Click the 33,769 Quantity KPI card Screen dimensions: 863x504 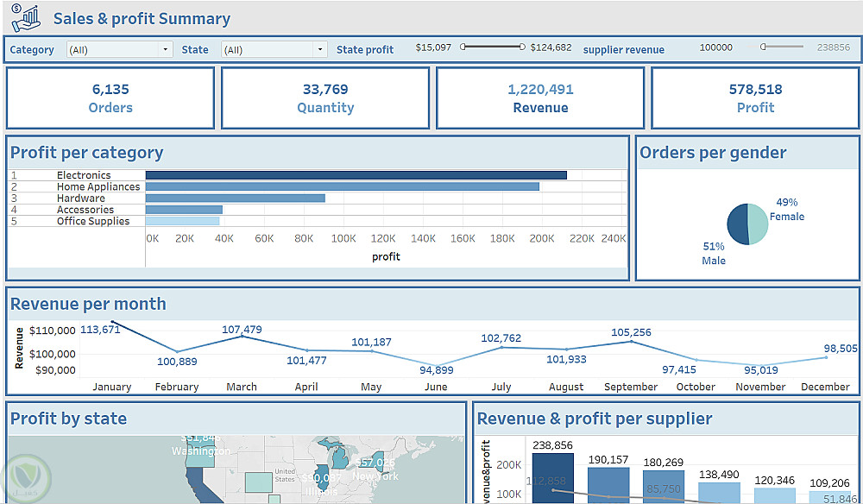pos(325,98)
